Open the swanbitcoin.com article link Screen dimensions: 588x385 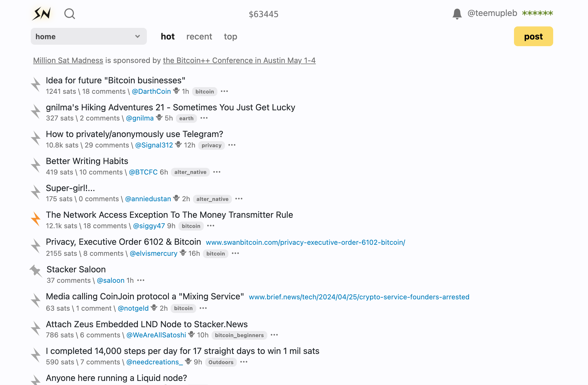click(305, 242)
